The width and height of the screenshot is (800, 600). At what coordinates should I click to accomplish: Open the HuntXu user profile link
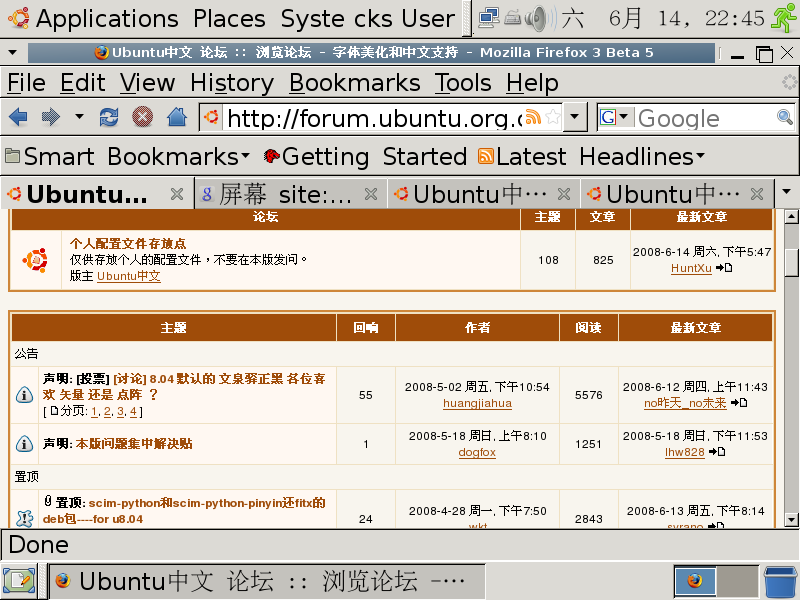pos(691,268)
